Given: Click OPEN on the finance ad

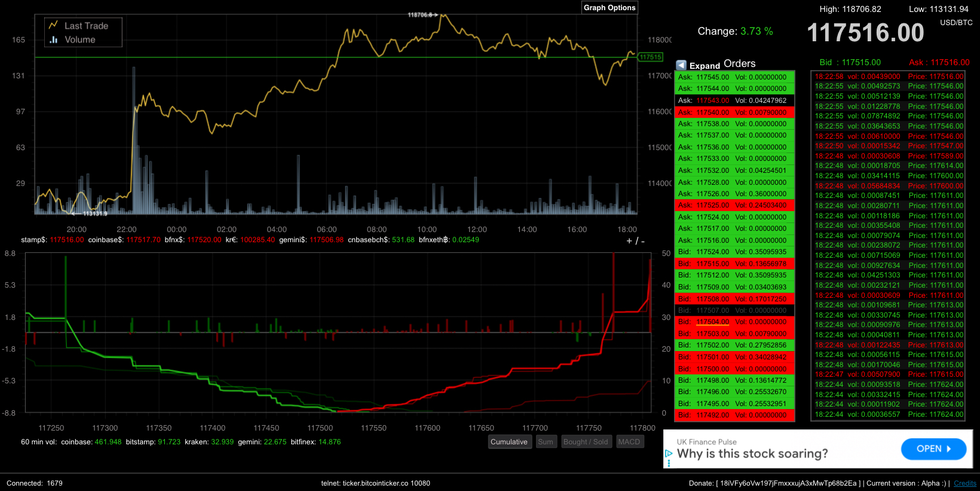Looking at the screenshot, I should coord(933,449).
